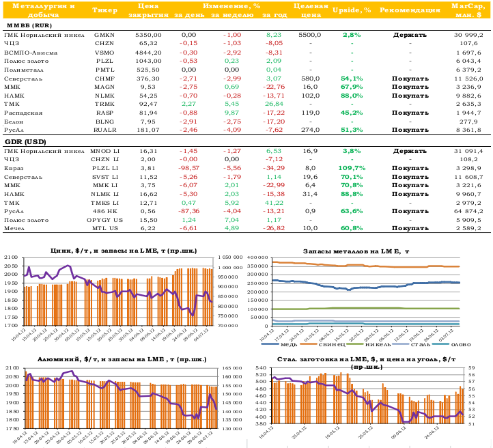The image size is (493, 448).
Task: Click the PMTL ticker cell
Action: 104,70
